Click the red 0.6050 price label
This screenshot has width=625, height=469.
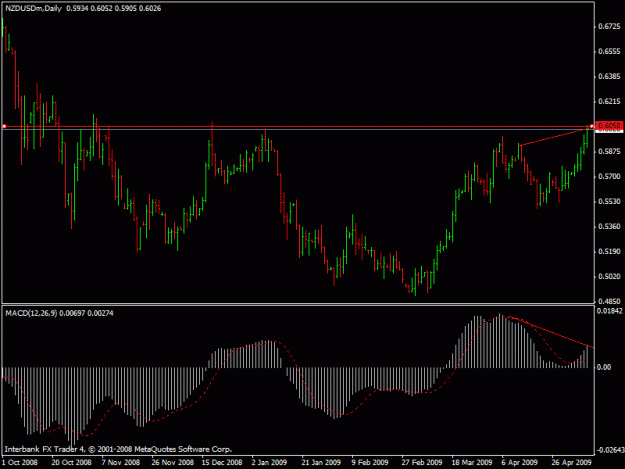[x=609, y=126]
